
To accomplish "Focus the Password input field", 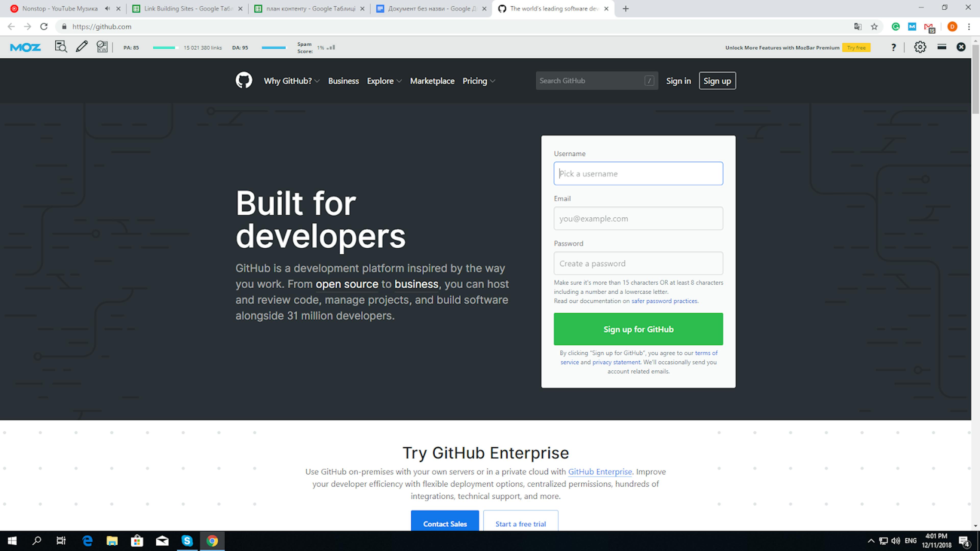I will point(638,263).
